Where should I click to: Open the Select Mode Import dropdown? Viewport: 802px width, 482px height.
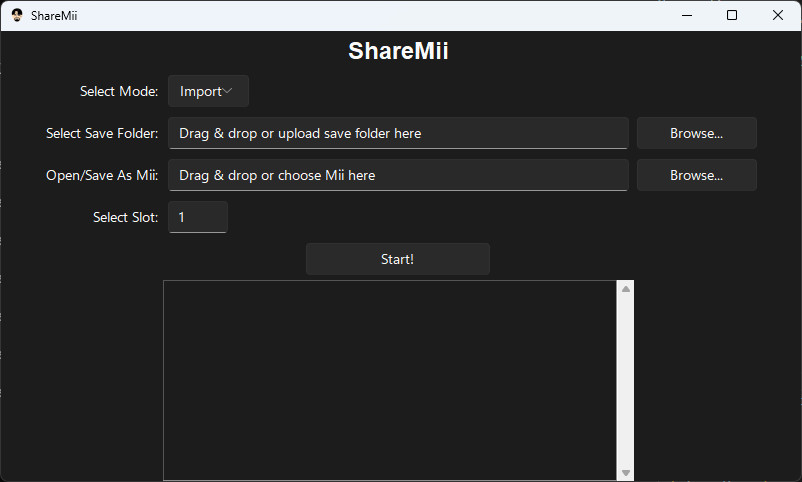(208, 91)
